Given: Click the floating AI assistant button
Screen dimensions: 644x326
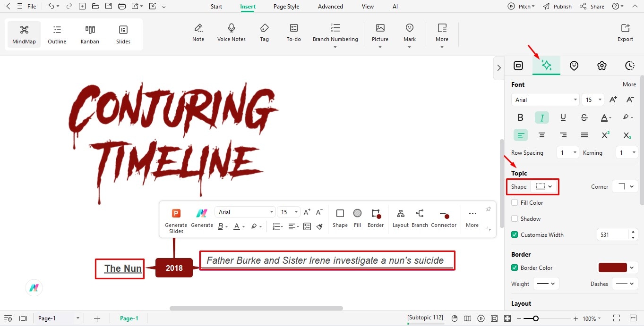Looking at the screenshot, I should click(x=34, y=288).
